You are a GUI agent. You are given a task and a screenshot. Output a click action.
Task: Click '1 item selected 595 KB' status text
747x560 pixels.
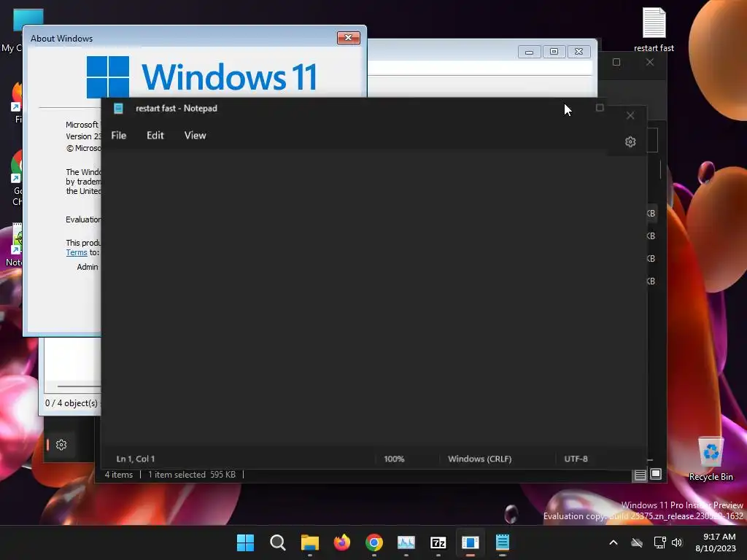click(192, 474)
